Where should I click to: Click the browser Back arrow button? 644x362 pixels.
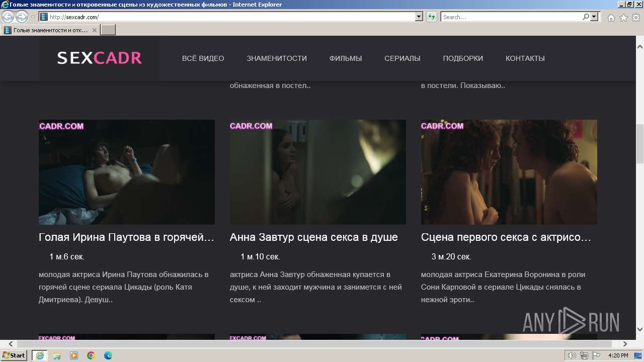(x=8, y=17)
